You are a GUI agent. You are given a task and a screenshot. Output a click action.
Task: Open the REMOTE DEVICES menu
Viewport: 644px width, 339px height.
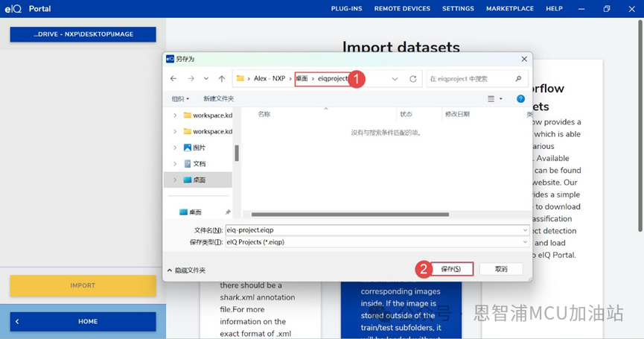pos(402,9)
